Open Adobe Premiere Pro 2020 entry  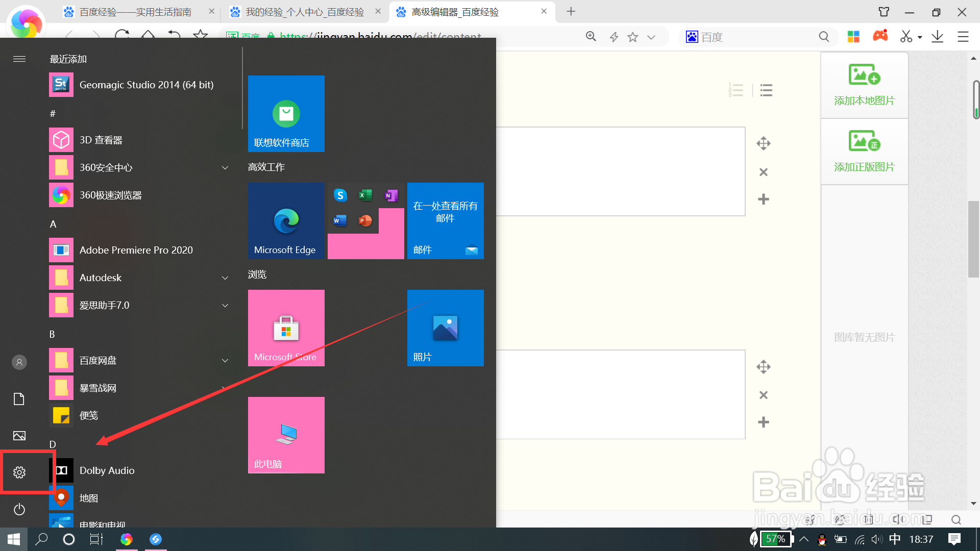point(136,250)
